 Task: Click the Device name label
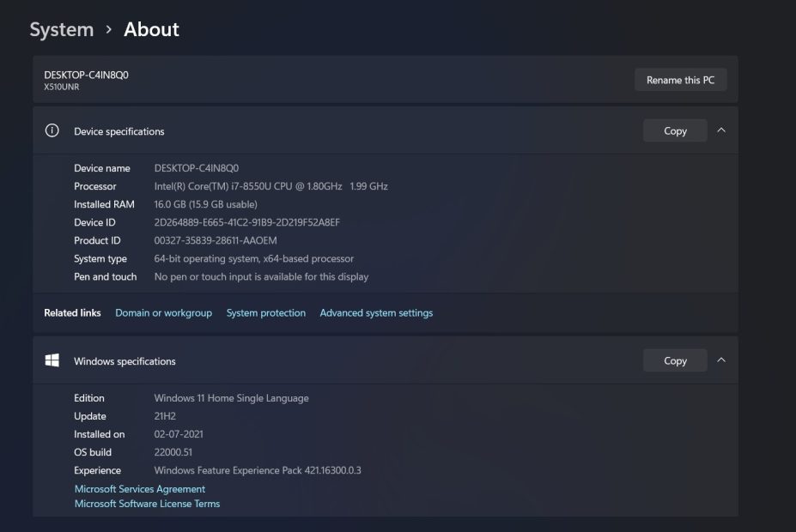pyautogui.click(x=102, y=168)
